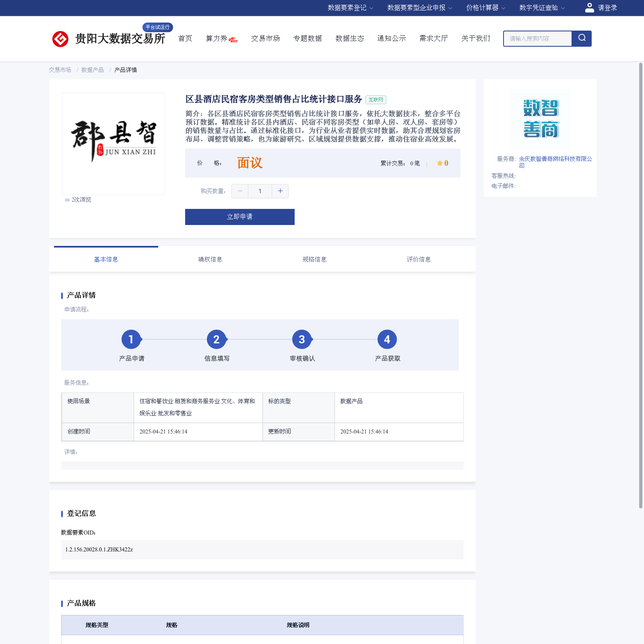Click the 规格说明 column header
This screenshot has width=644, height=644.
(298, 625)
